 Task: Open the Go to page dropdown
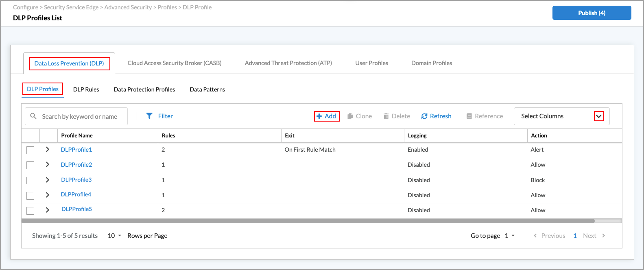510,236
